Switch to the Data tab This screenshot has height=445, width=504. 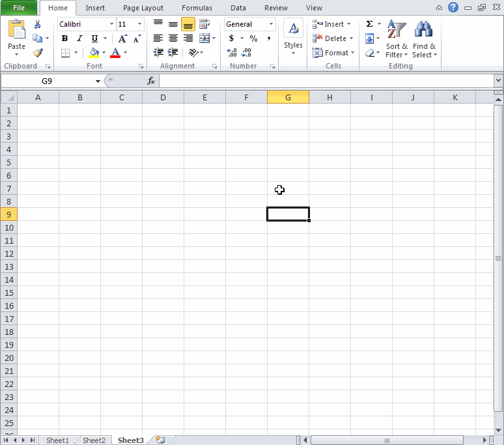[x=238, y=8]
